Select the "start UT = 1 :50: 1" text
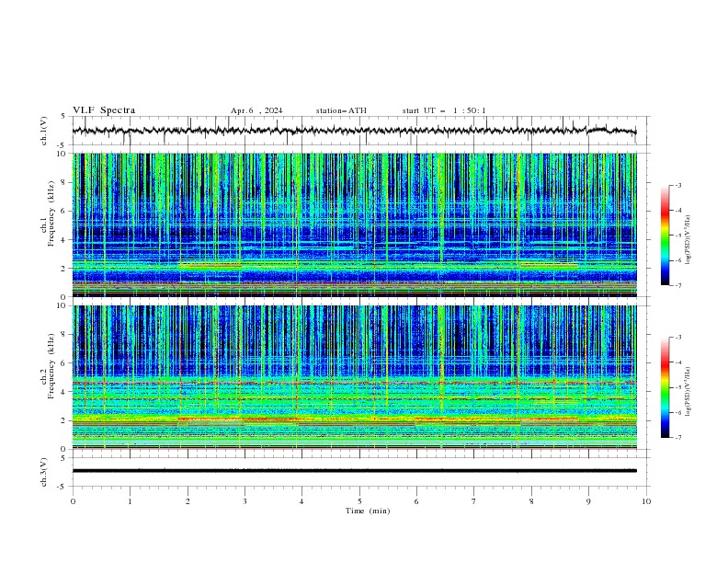 coord(444,110)
